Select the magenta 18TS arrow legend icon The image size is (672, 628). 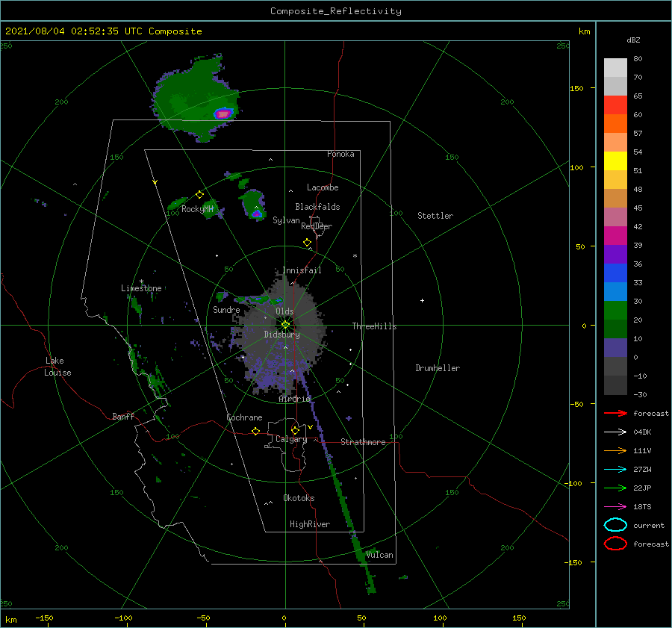pos(615,507)
